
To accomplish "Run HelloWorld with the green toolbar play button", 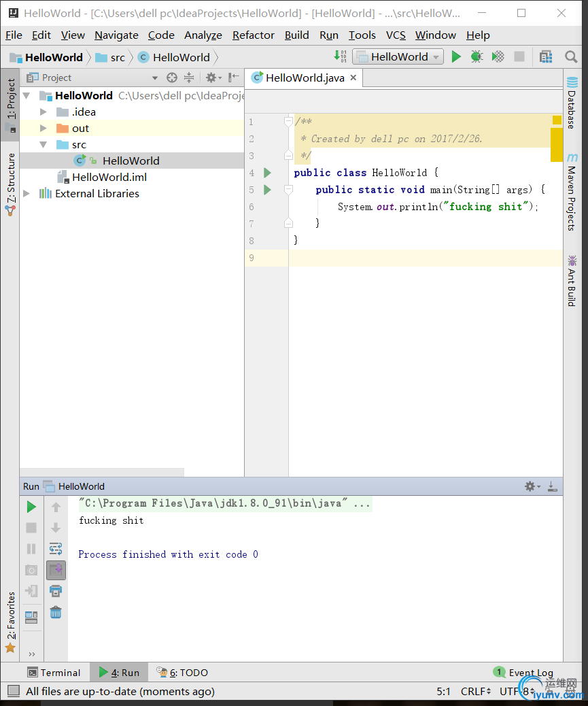I will tap(456, 56).
